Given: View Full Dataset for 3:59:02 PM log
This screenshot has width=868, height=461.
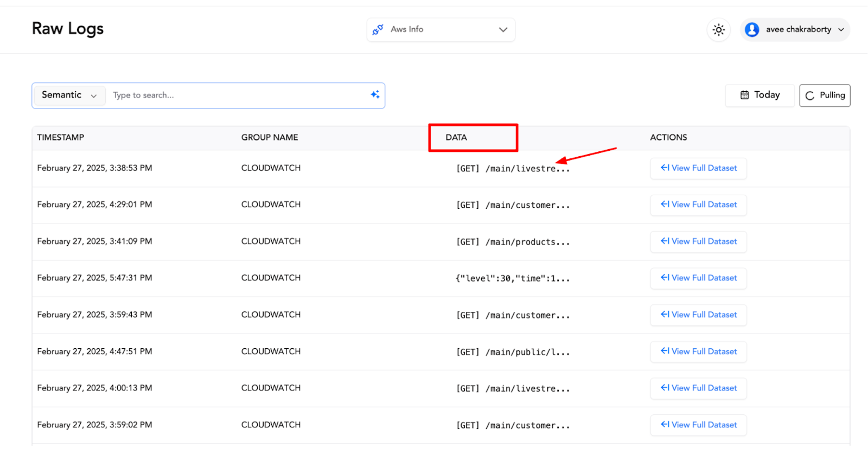Looking at the screenshot, I should pyautogui.click(x=699, y=425).
